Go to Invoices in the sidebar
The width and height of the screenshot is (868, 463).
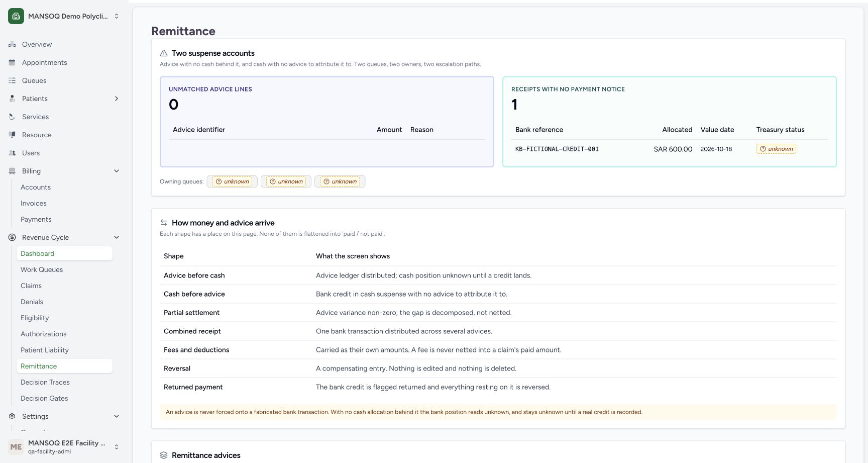(x=64, y=203)
